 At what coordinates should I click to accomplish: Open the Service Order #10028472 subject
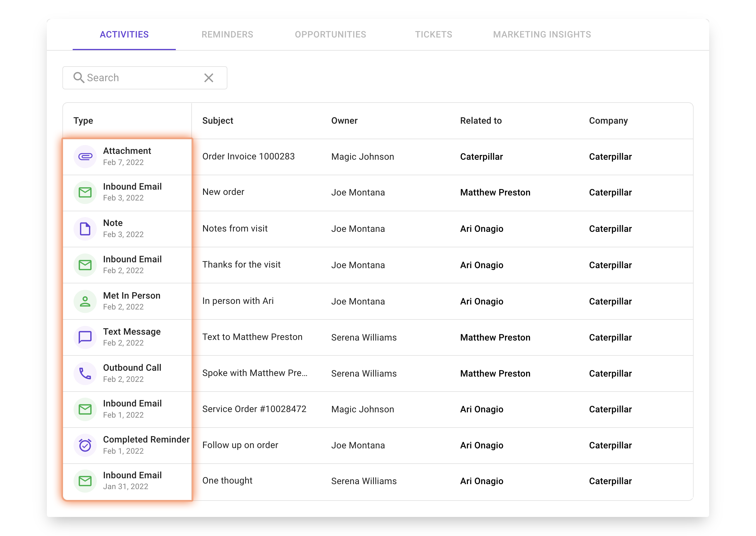(x=254, y=409)
